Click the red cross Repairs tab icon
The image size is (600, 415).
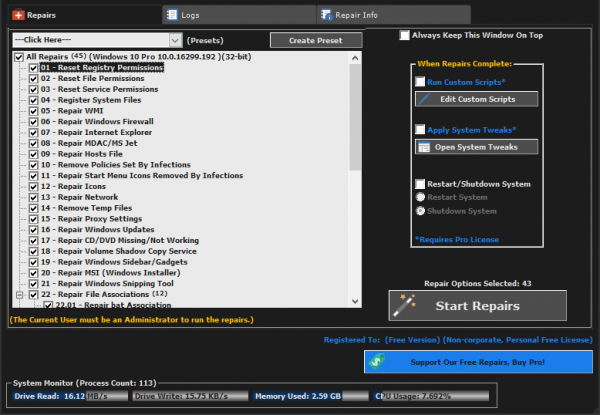(18, 15)
